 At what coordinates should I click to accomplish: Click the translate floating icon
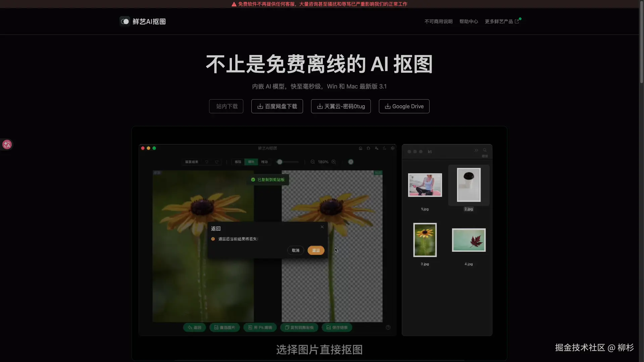coord(7,144)
